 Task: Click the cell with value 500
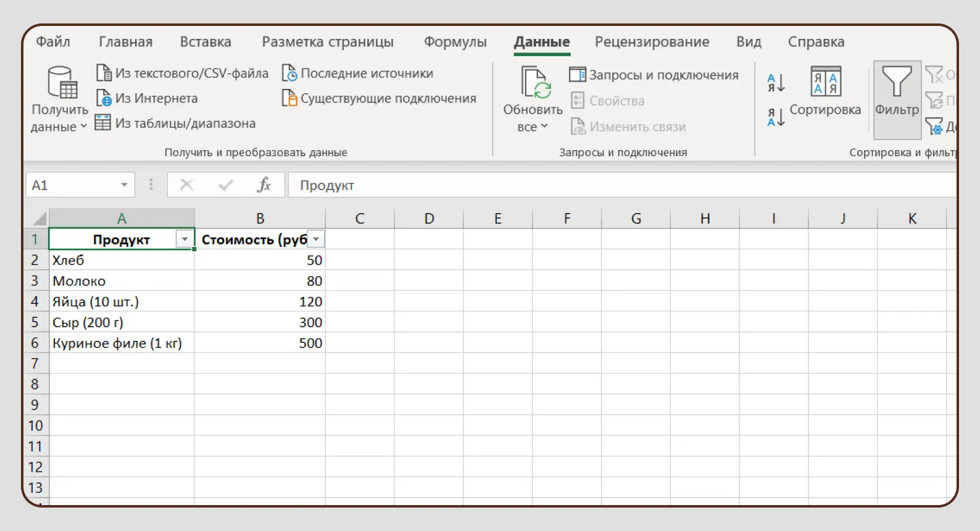coord(260,343)
